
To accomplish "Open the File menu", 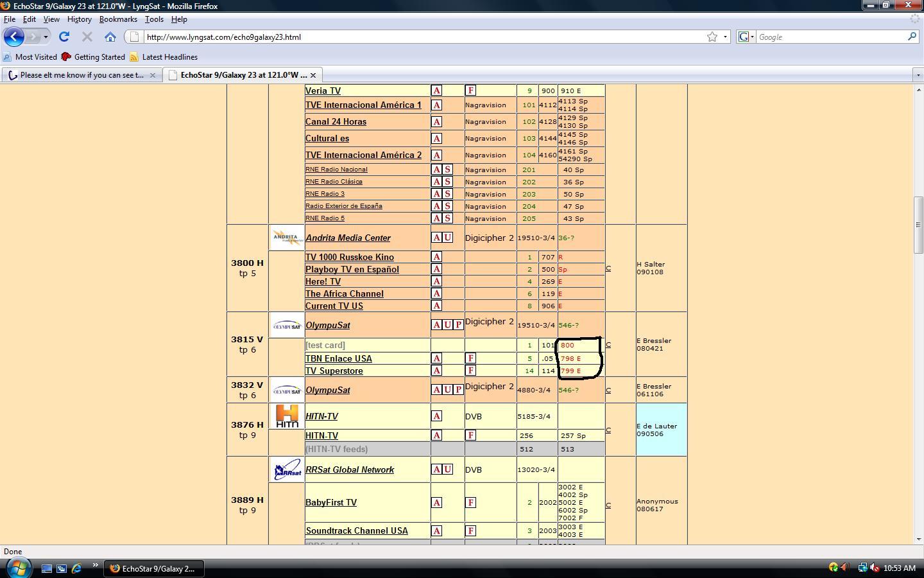I will [10, 19].
